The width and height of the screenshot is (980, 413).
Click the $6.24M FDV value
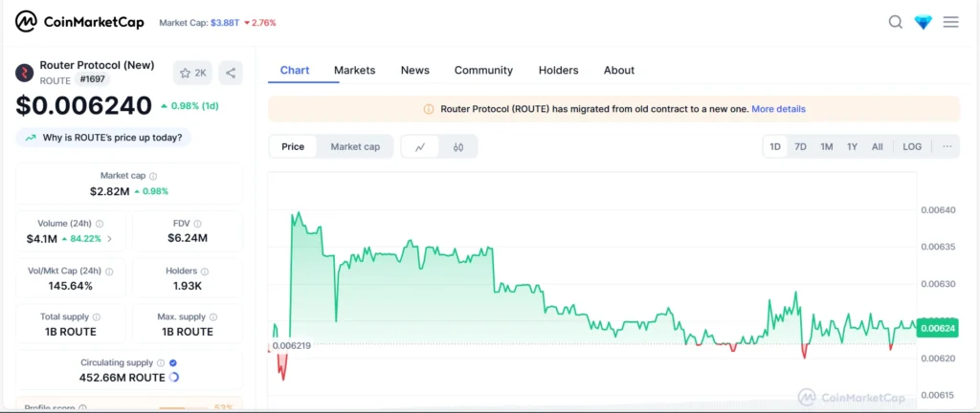[x=188, y=238]
